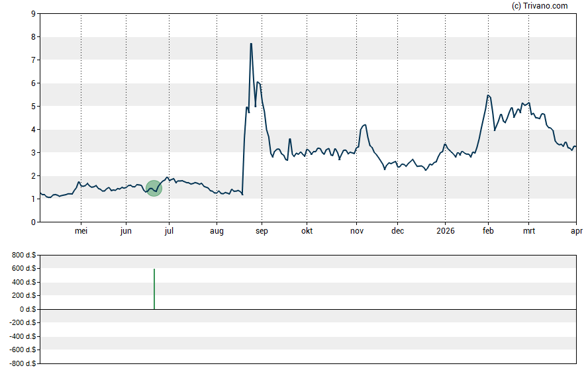Click the '600 d.$' axis label
Screen dimensions: 588x374
pos(23,269)
